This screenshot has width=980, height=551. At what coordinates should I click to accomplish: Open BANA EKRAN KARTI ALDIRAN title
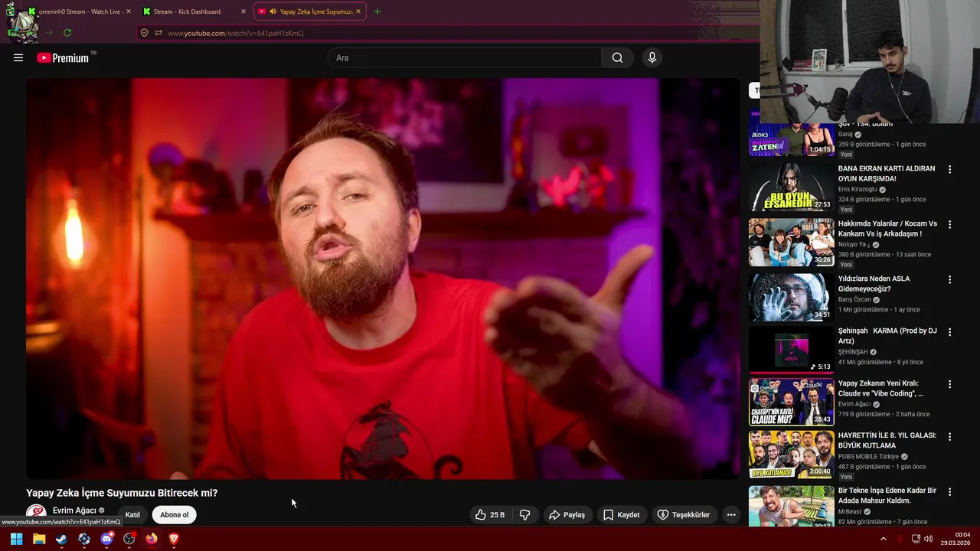pos(887,174)
